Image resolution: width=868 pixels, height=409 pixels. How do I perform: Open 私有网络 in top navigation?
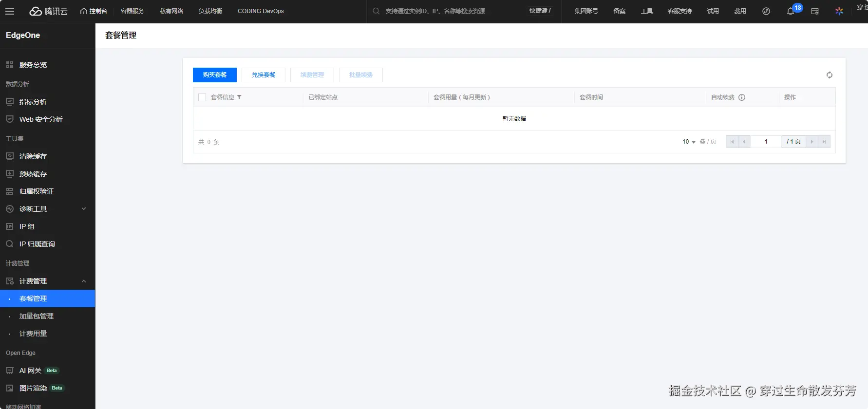[x=171, y=11]
